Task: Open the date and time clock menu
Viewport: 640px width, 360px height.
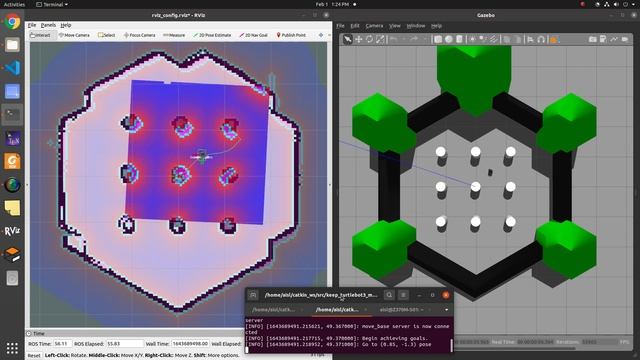Action: tap(332, 4)
